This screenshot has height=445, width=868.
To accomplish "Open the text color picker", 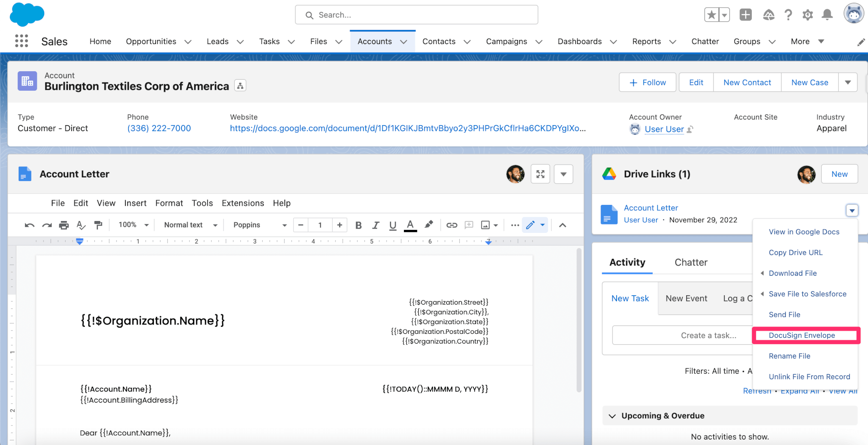I will pyautogui.click(x=410, y=225).
